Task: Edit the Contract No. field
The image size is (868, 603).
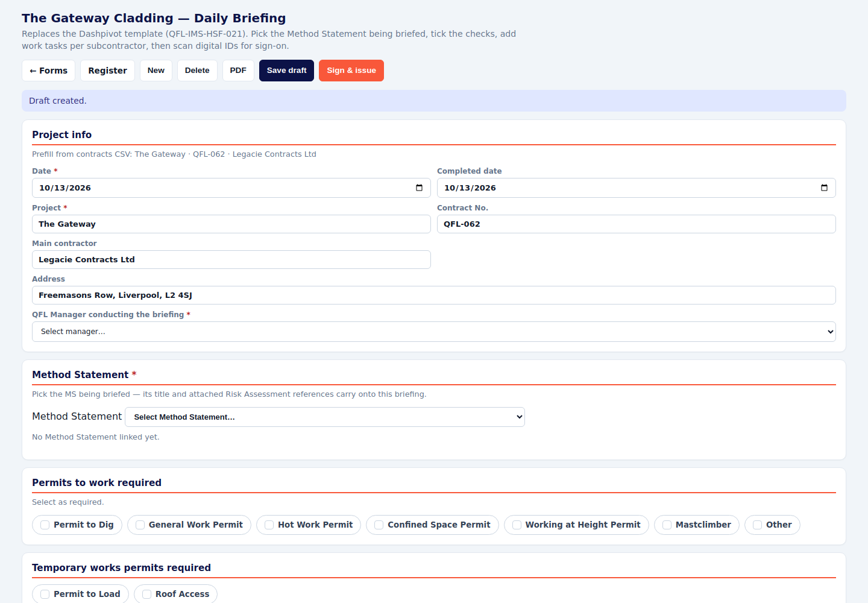Action: (637, 224)
